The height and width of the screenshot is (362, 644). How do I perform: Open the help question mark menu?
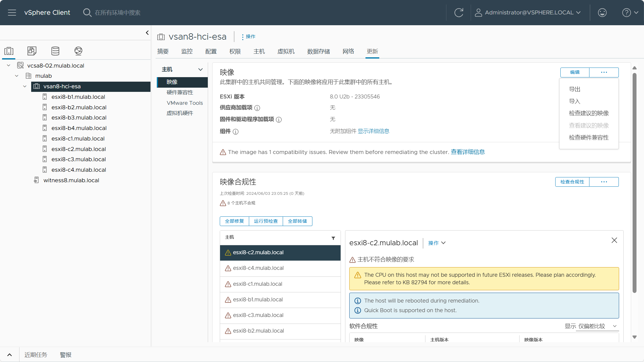[x=630, y=13]
